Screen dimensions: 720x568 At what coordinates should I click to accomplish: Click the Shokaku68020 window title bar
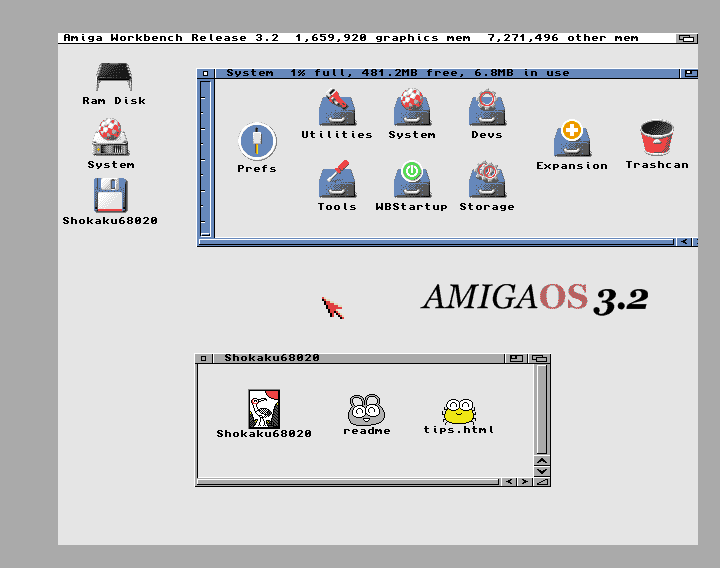coord(358,359)
